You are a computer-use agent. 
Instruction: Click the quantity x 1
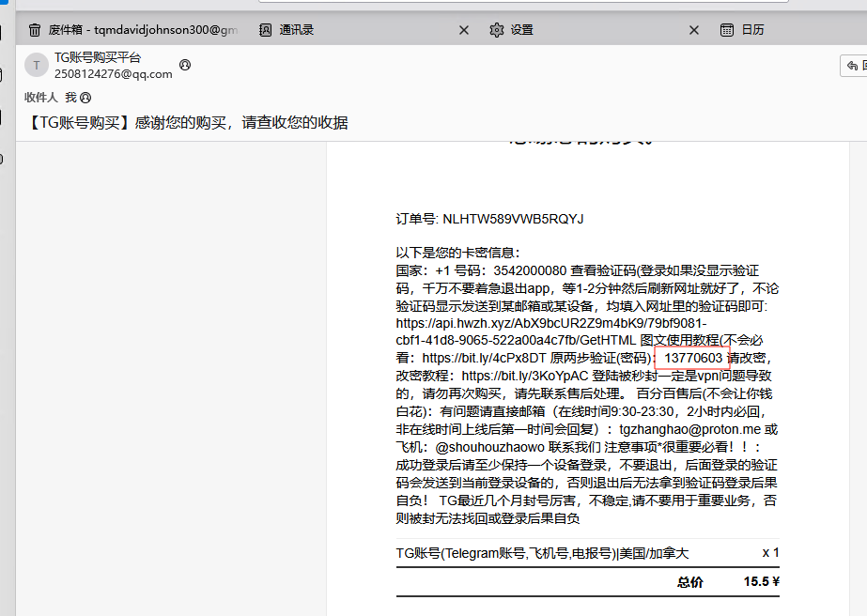(x=771, y=552)
